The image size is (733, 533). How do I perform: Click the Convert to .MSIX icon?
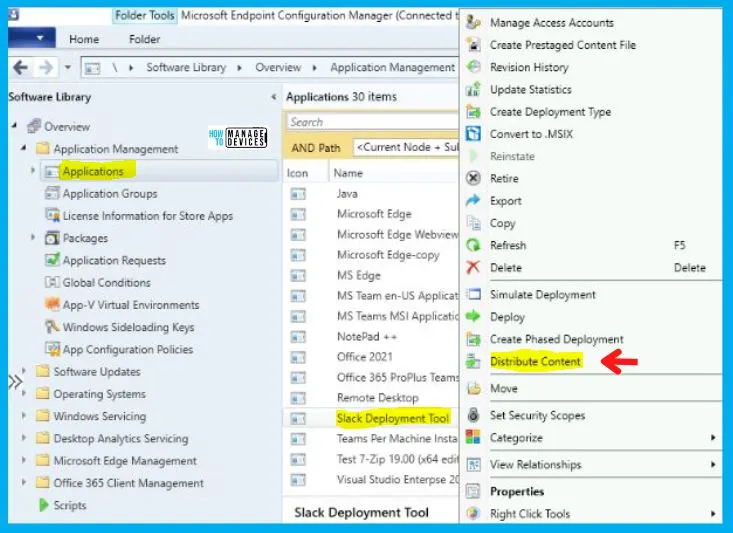click(473, 134)
